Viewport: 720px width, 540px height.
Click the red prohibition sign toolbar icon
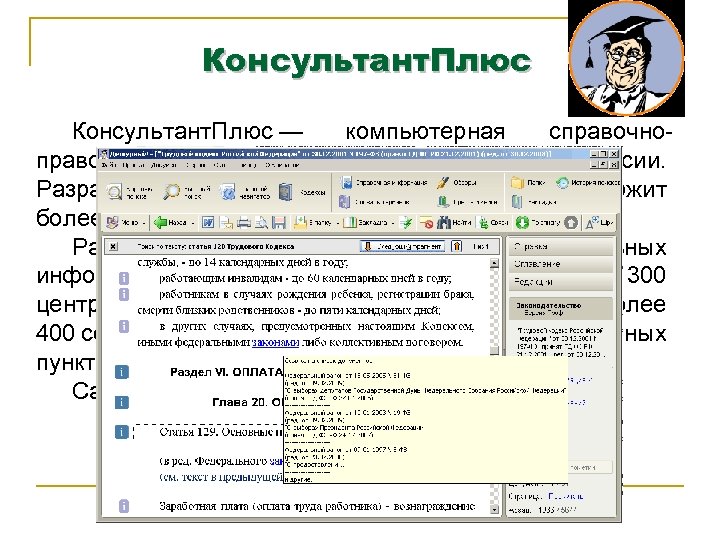(427, 223)
